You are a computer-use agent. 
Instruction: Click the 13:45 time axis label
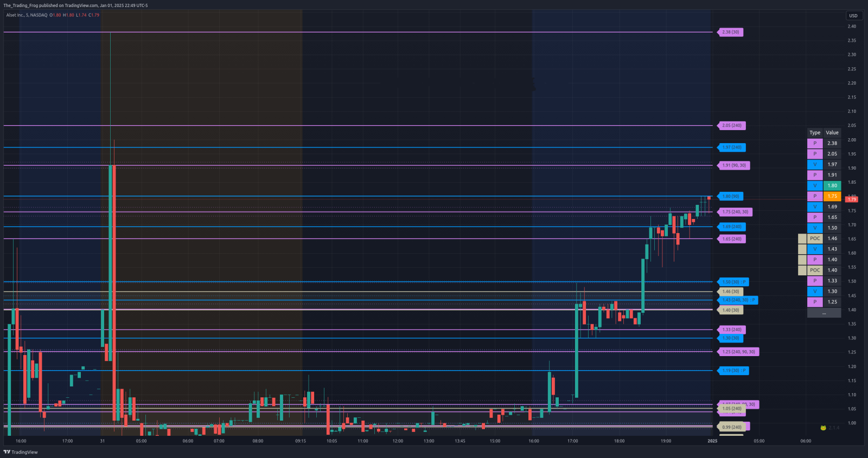click(x=460, y=441)
